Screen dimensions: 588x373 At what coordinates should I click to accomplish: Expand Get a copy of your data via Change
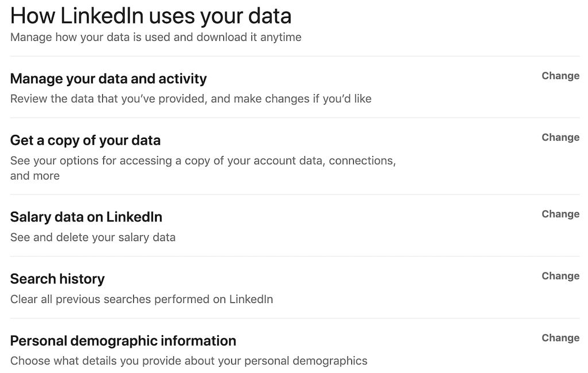click(x=560, y=138)
